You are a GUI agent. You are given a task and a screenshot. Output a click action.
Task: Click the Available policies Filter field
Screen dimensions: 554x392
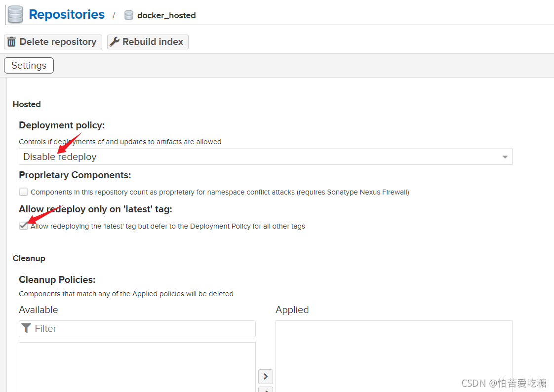point(137,329)
